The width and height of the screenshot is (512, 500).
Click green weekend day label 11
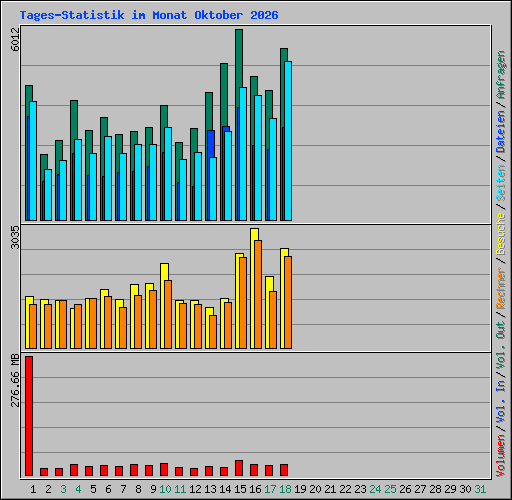180,489
